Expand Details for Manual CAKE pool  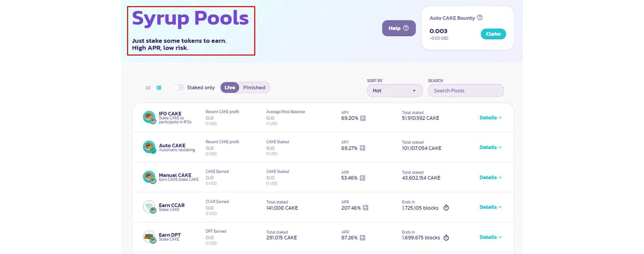click(x=490, y=177)
